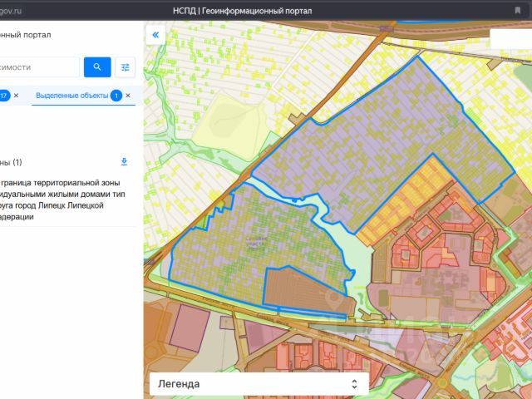Click the bookmark icon in the title bar
Screen dimensions: 532x399
(517, 10)
